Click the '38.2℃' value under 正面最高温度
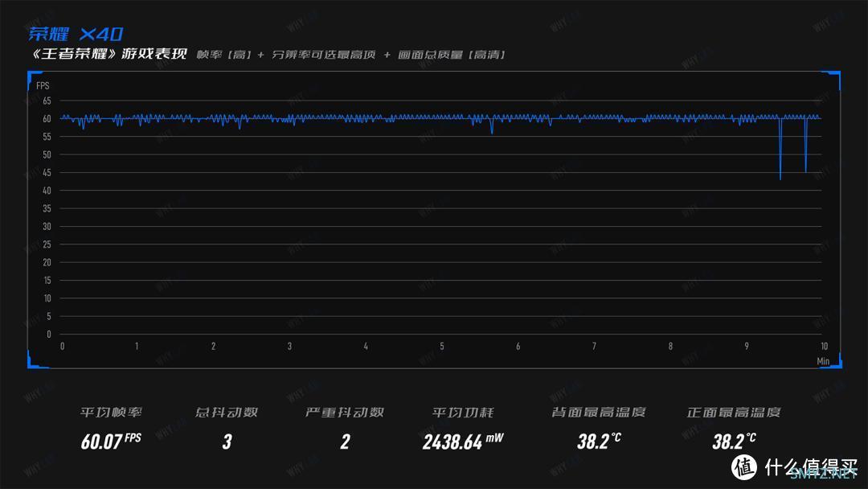This screenshot has width=868, height=489. pyautogui.click(x=734, y=442)
